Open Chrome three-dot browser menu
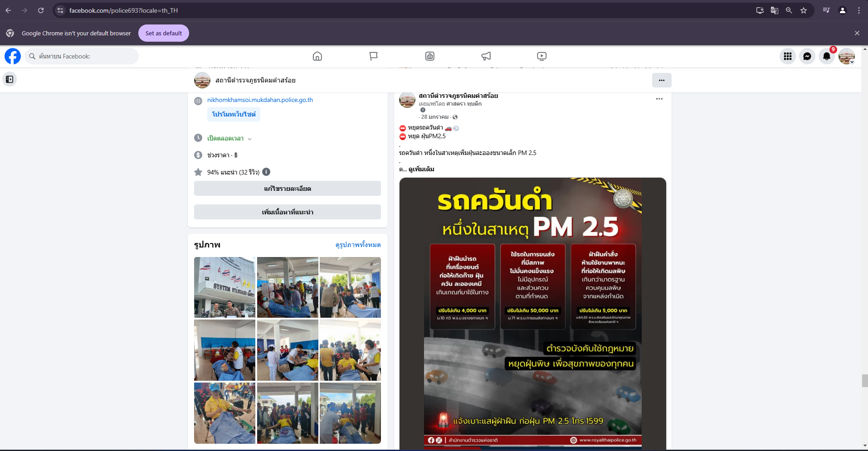868x451 pixels. click(x=859, y=10)
